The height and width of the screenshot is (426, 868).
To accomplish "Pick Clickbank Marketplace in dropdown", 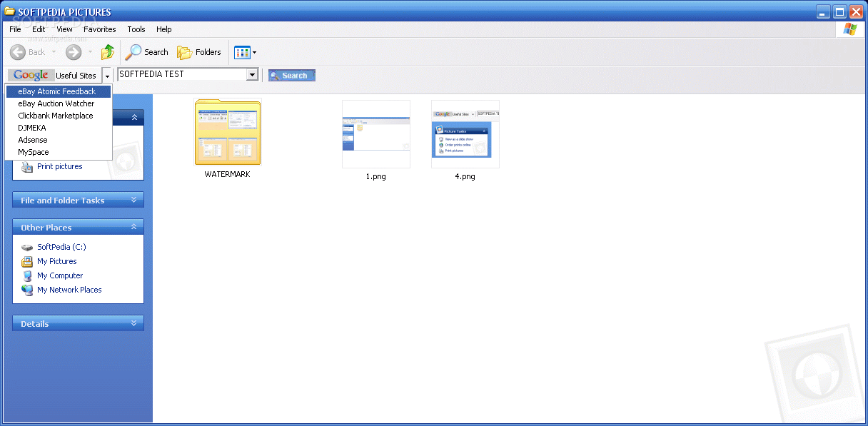I will coord(59,116).
